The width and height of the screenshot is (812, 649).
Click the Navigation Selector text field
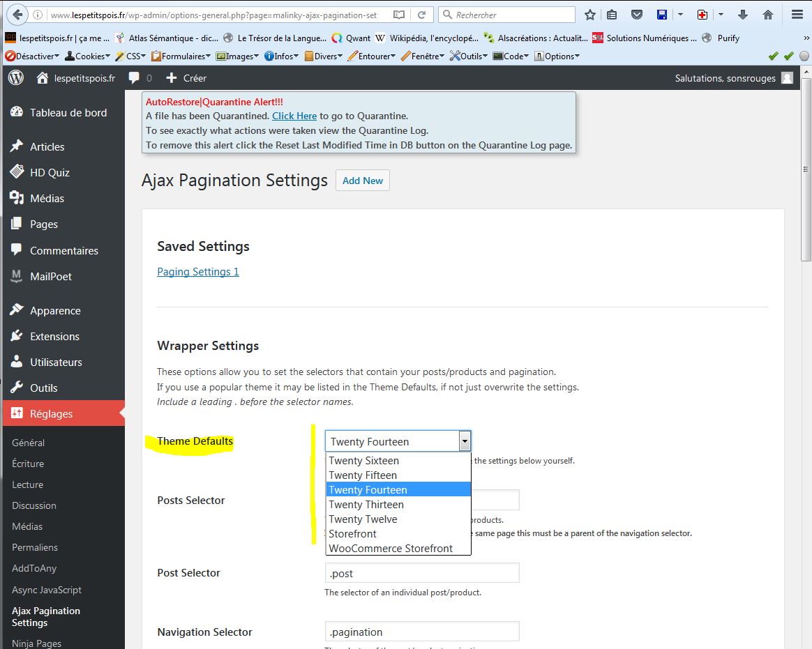422,632
